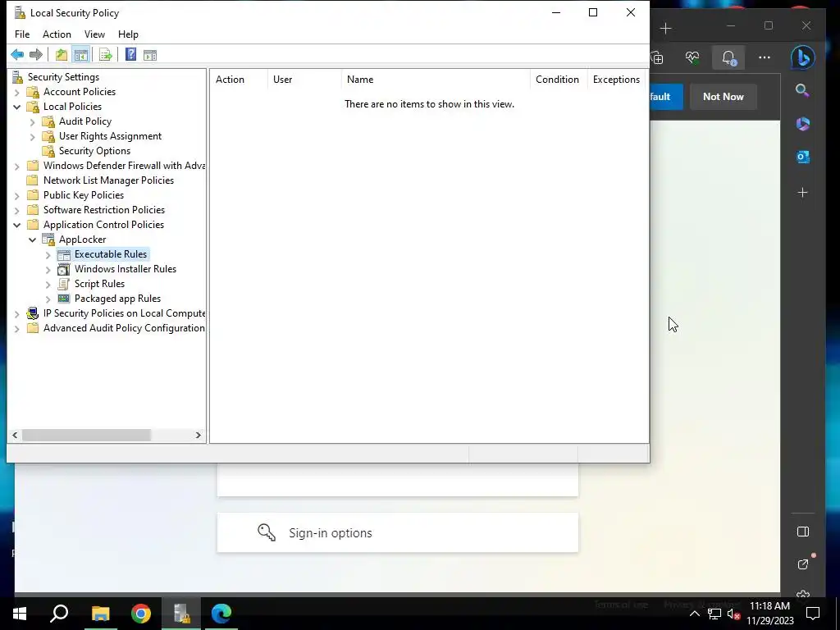
Task: Select the Audit Policy node
Action: pos(85,121)
